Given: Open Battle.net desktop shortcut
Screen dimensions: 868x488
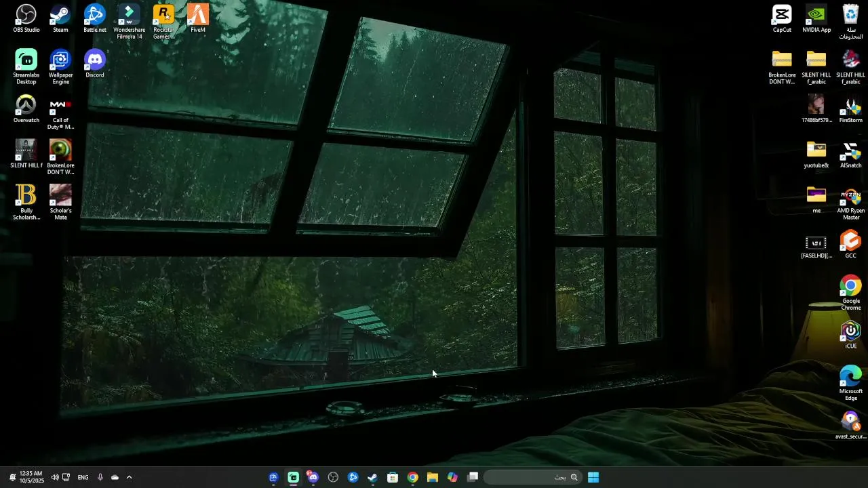Looking at the screenshot, I should (95, 18).
